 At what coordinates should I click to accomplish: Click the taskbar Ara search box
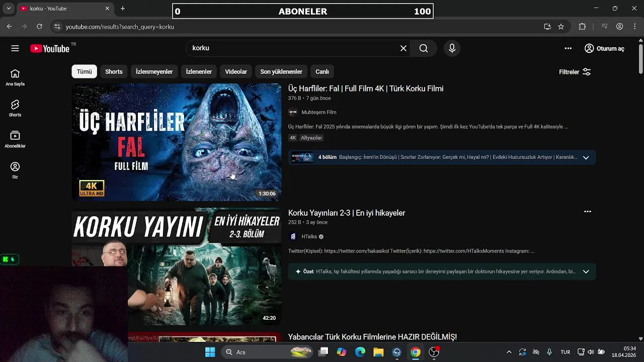267,352
